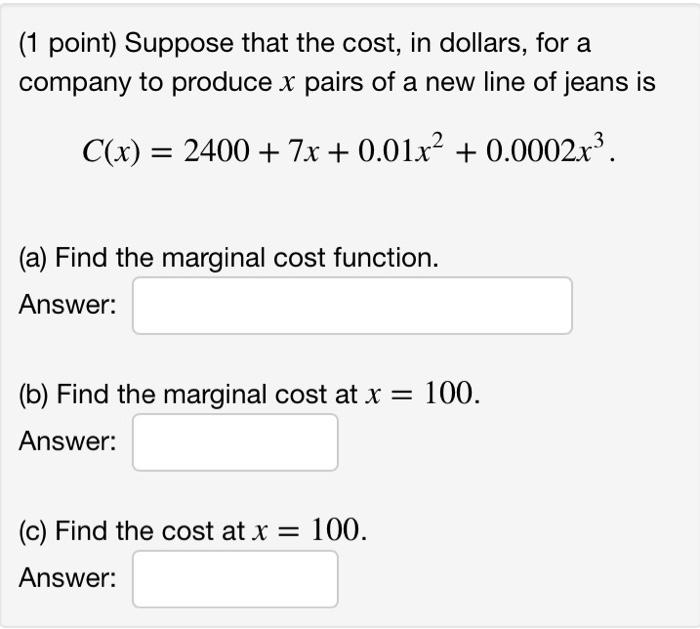Viewport: 700px width, 629px height.
Task: Click the Answer label under part (a)
Action: click(67, 305)
